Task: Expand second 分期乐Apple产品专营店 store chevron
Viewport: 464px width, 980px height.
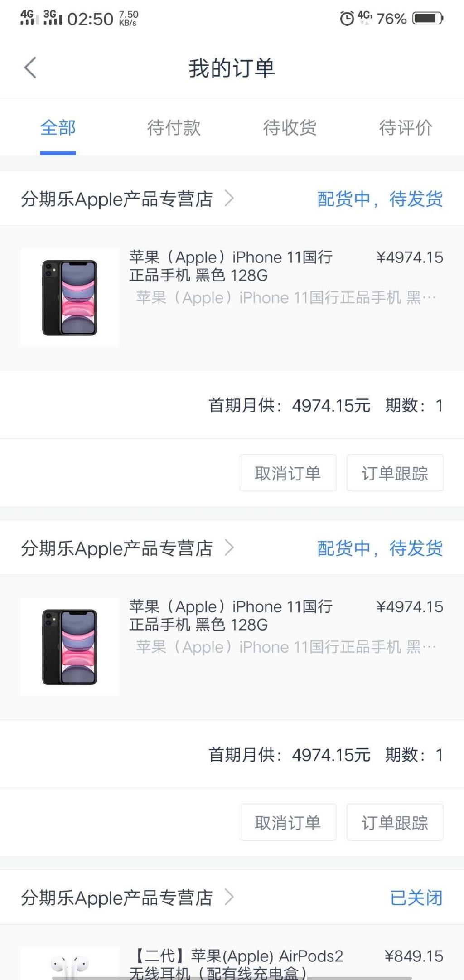Action: (x=229, y=548)
